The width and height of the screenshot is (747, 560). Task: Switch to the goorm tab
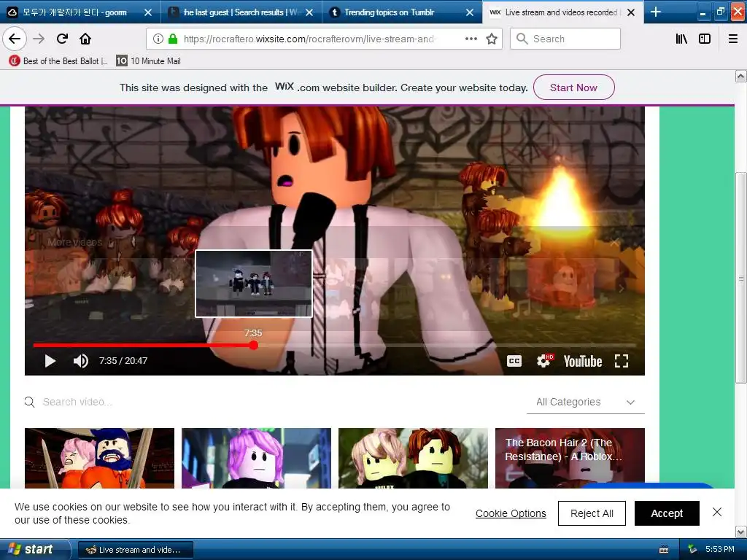[74, 12]
